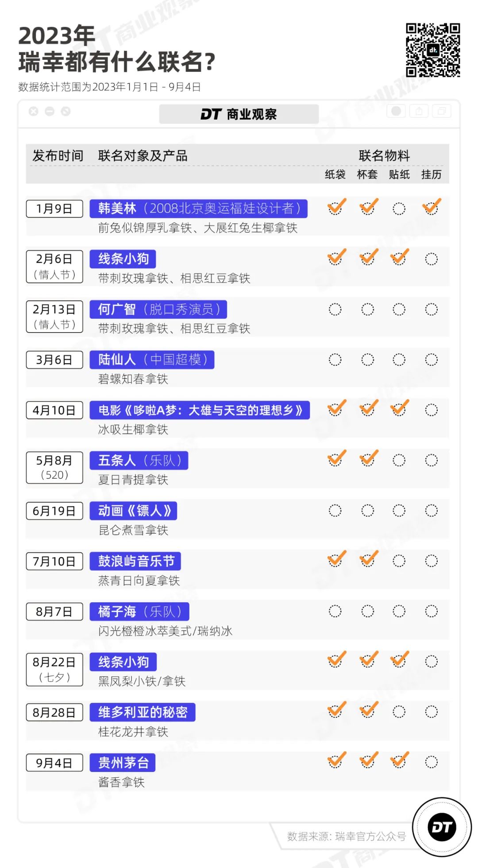This screenshot has height=868, width=478.
Task: Open the 贵州茅台 purple label
Action: tap(123, 763)
